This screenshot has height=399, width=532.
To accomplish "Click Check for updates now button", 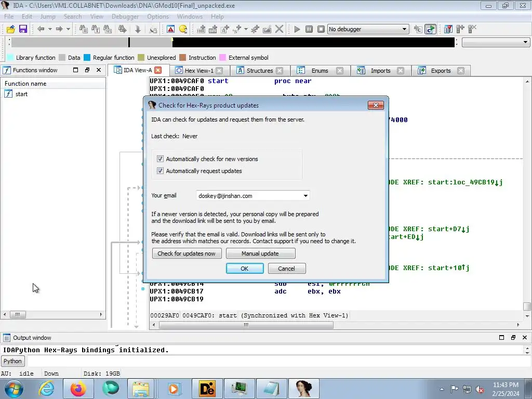I will point(187,254).
